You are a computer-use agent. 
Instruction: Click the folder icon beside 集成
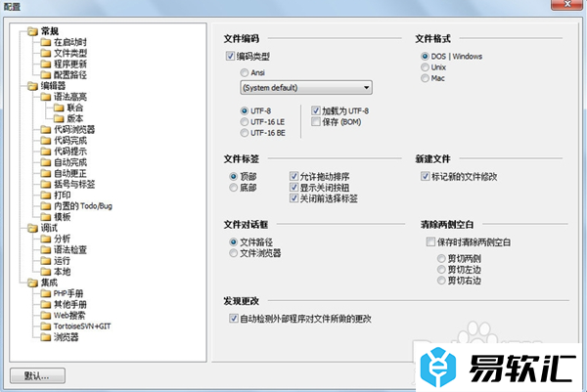click(x=32, y=283)
